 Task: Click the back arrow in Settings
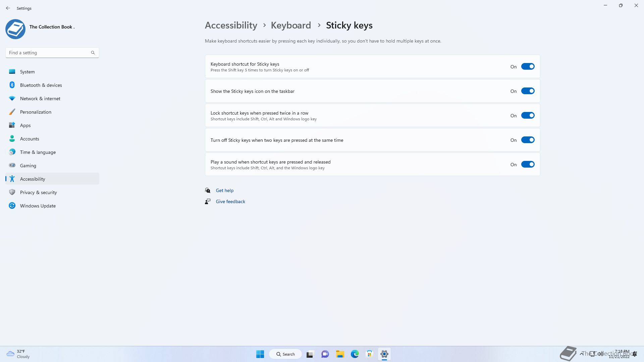8,8
